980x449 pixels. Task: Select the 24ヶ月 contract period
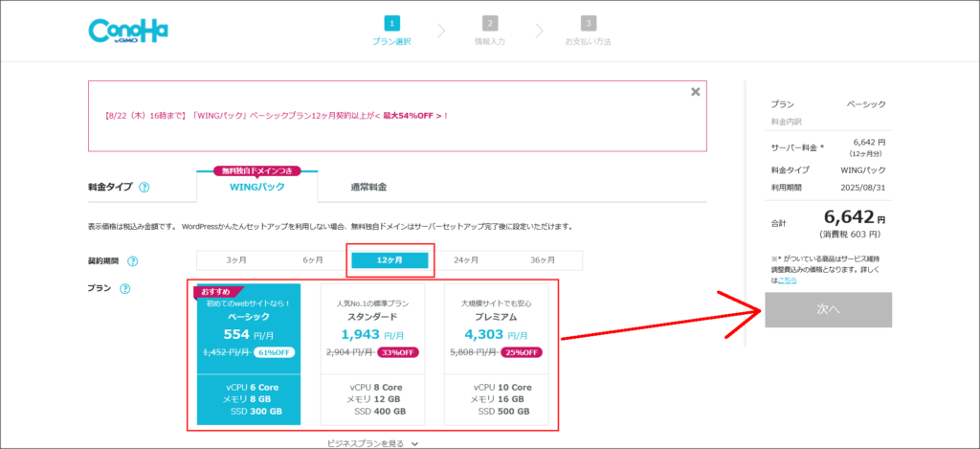pos(466,260)
